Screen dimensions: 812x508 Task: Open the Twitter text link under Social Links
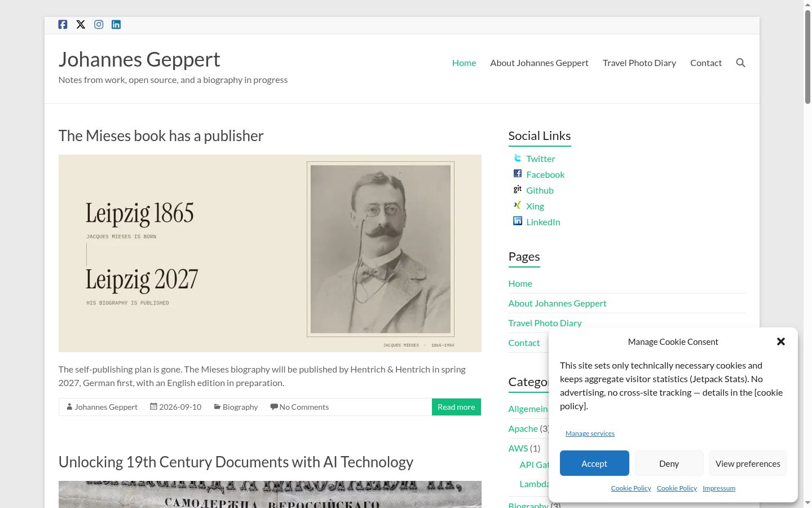541,159
